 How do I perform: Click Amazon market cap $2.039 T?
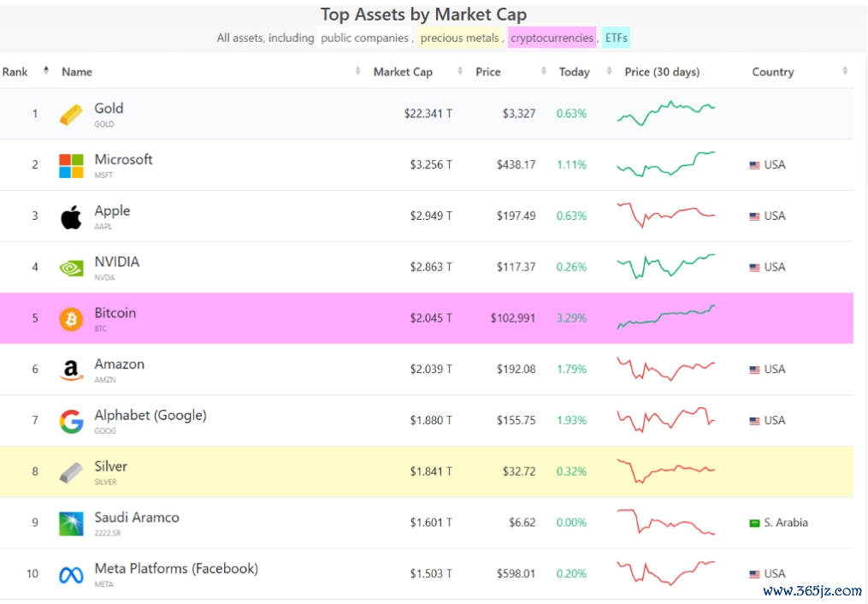pos(431,370)
